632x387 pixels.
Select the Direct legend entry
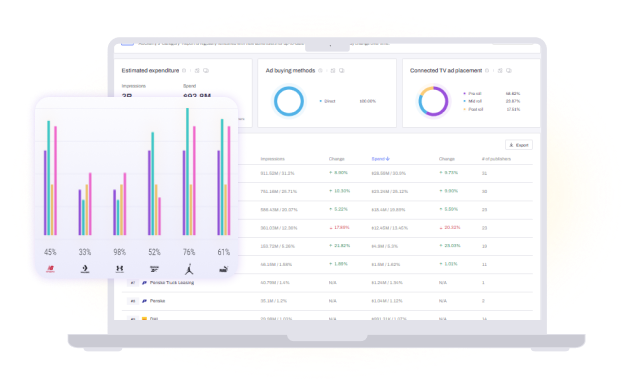[x=327, y=101]
